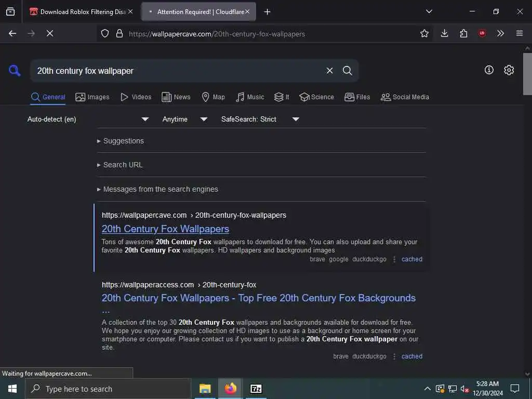
Task: Select the General search category
Action: point(48,97)
